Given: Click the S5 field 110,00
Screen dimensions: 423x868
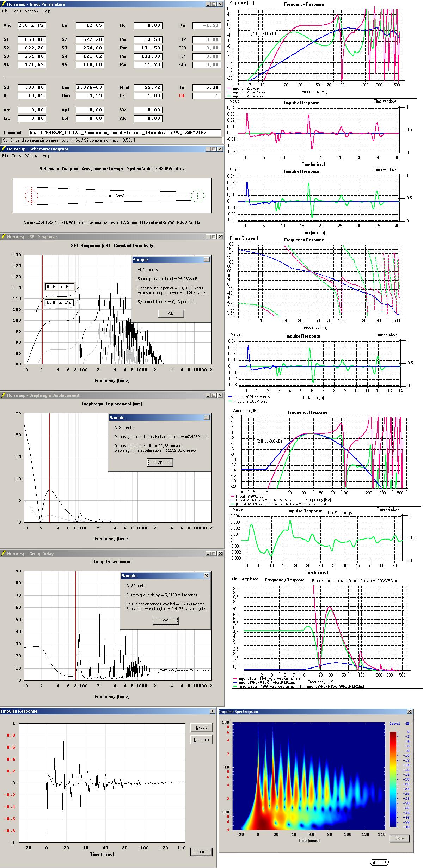Looking at the screenshot, I should click(x=90, y=65).
